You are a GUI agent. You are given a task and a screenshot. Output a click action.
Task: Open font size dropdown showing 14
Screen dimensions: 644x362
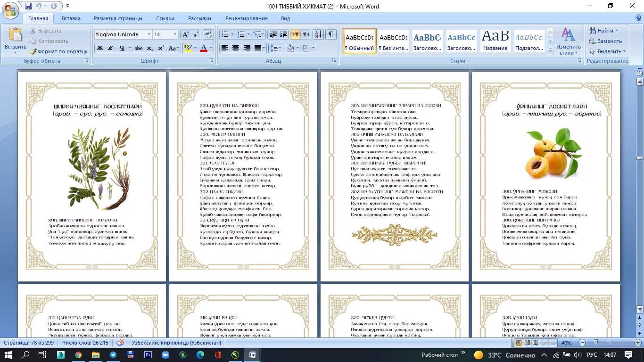175,34
